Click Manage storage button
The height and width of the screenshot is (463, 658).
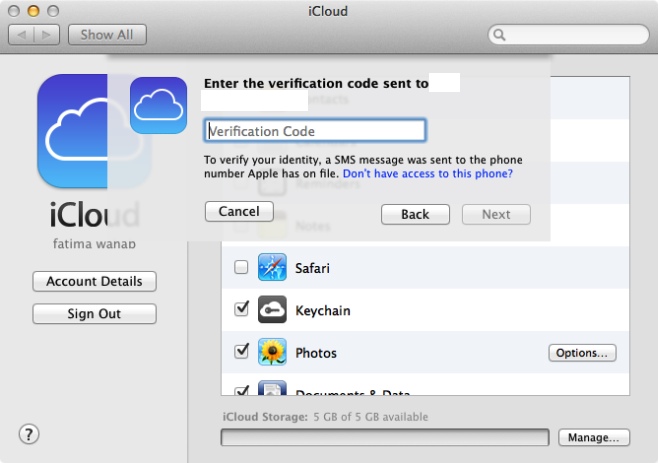594,437
